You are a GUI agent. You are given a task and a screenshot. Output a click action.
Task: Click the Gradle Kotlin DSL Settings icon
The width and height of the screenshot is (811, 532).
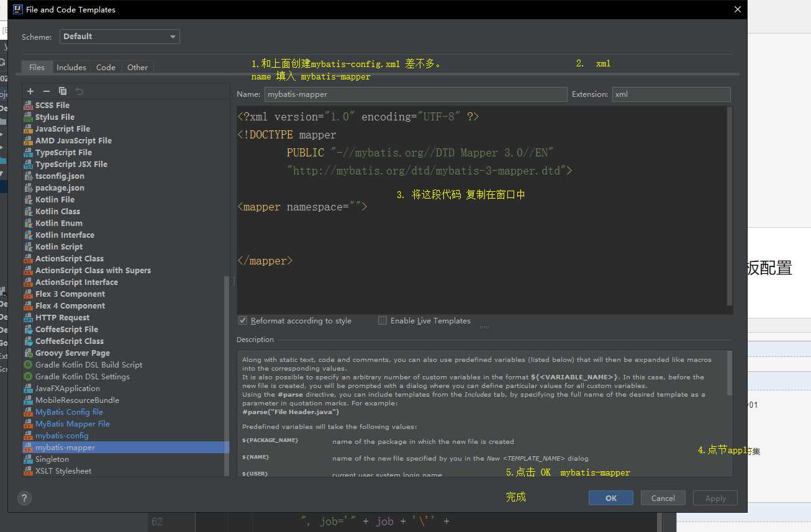[28, 377]
